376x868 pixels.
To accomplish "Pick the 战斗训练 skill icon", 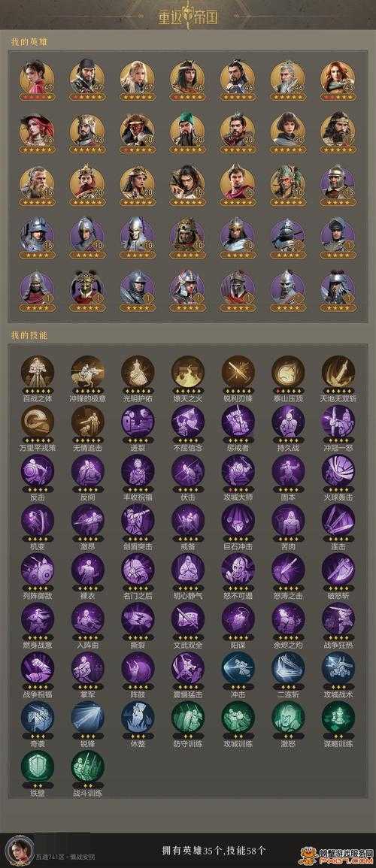I will 87,766.
